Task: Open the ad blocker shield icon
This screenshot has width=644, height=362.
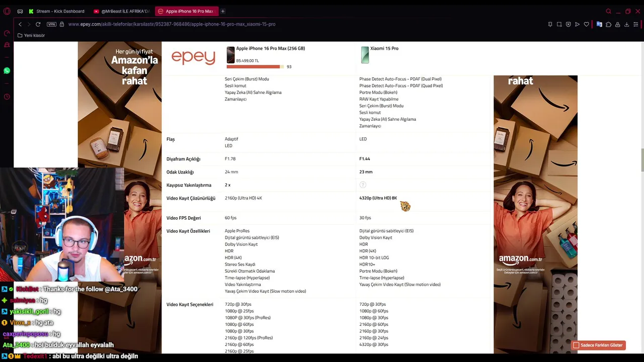Action: (x=568, y=24)
